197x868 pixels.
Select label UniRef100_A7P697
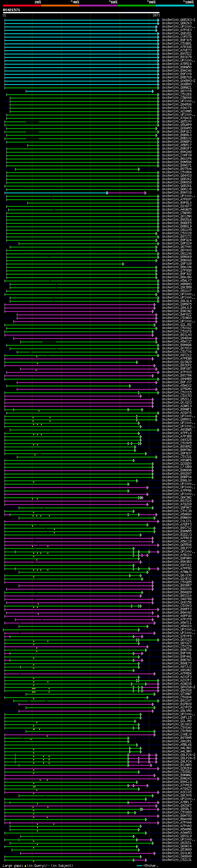coord(177,200)
